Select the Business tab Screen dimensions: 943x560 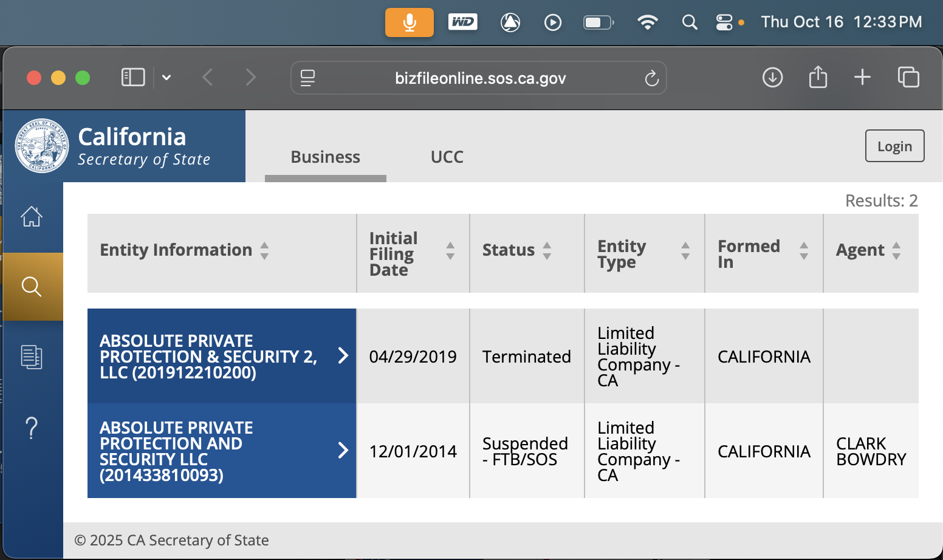325,157
